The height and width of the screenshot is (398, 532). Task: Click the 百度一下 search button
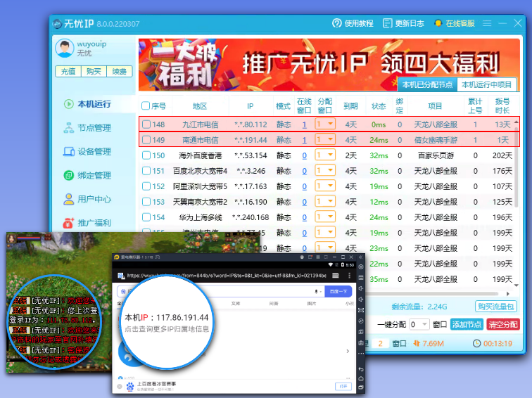click(x=338, y=292)
